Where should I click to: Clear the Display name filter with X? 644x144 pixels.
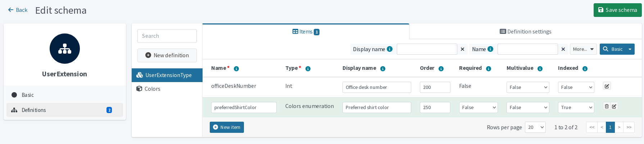click(x=463, y=49)
